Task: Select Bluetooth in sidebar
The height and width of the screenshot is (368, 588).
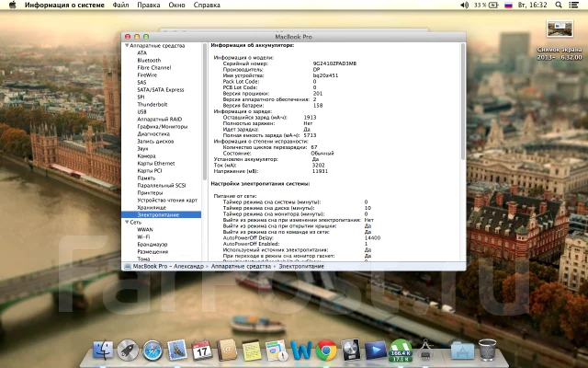Action: pyautogui.click(x=149, y=60)
